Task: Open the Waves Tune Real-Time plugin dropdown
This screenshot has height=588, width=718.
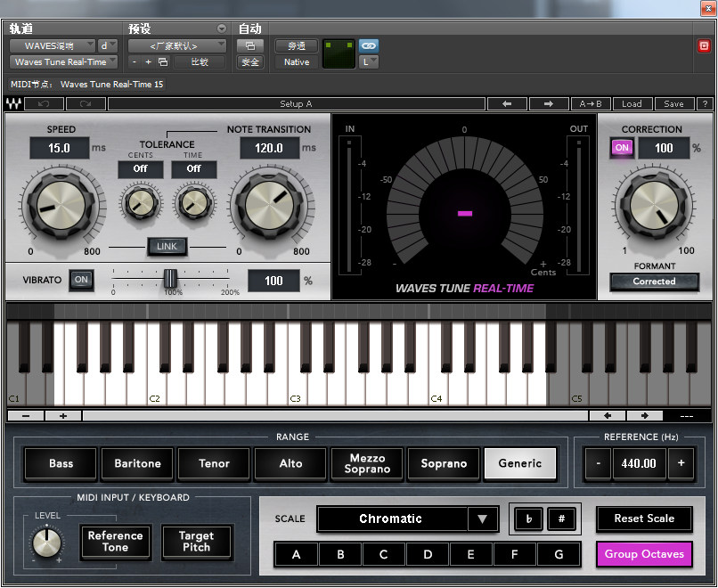Action: [x=63, y=61]
